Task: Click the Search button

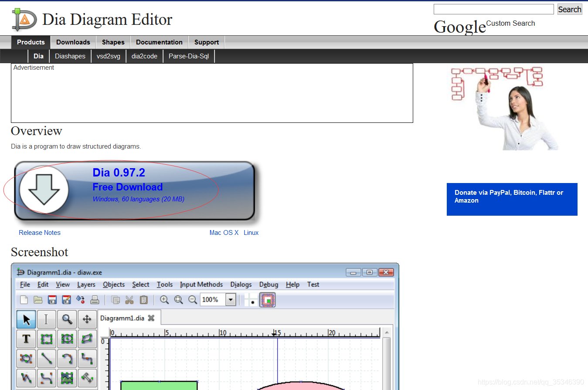Action: [x=570, y=9]
